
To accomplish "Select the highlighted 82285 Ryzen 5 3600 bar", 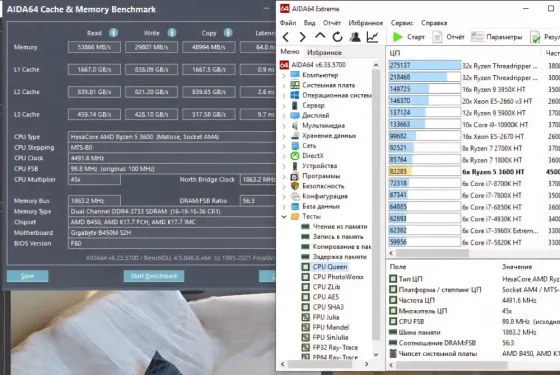I will click(x=425, y=171).
